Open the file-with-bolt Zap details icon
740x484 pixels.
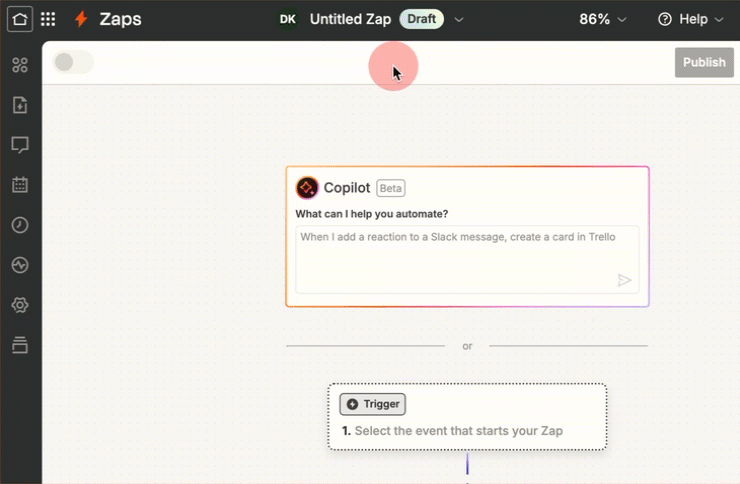point(20,105)
